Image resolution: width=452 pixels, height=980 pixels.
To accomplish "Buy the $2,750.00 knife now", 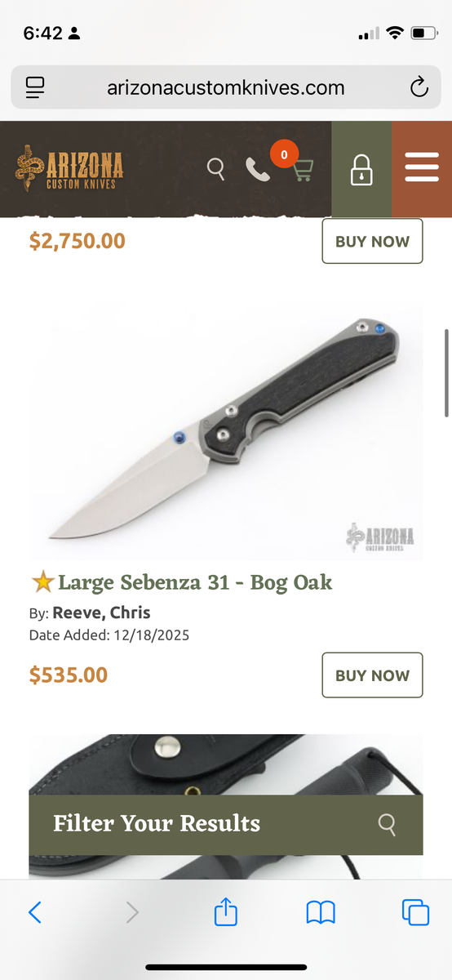I will click(372, 241).
